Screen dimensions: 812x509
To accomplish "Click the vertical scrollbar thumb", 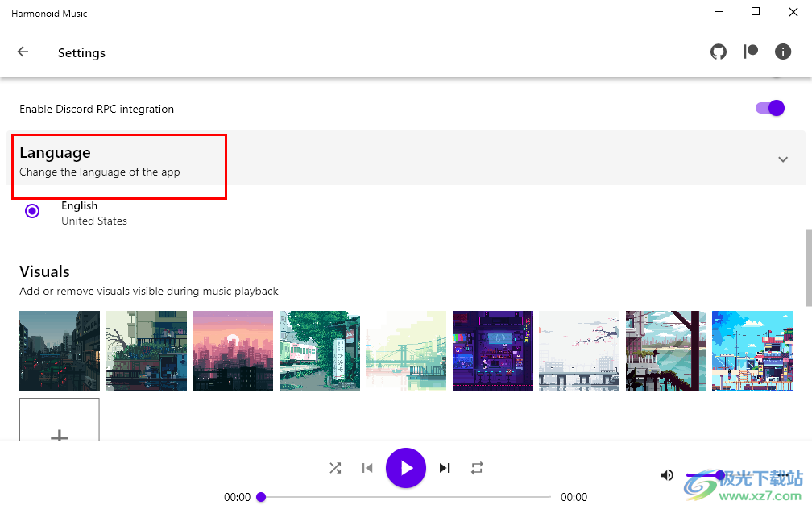I will click(x=809, y=267).
